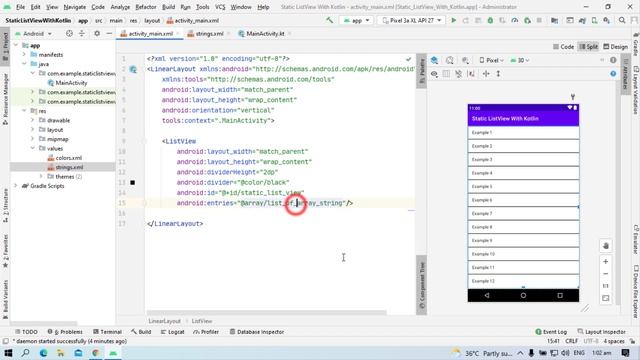Open the Event Log
This screenshot has width=640, height=360.
click(x=551, y=332)
